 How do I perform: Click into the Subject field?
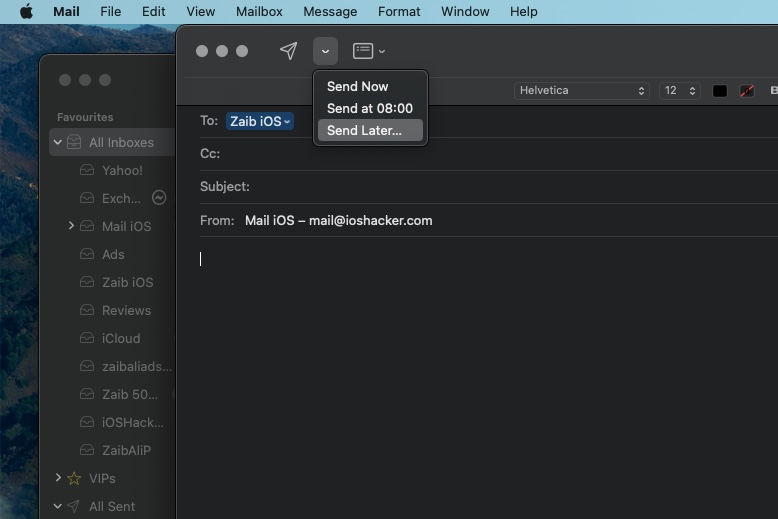click(x=489, y=187)
